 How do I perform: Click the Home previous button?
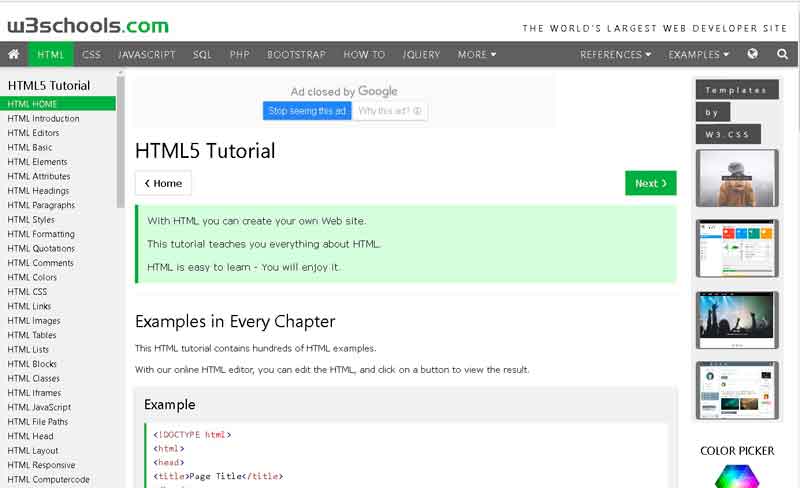point(163,183)
